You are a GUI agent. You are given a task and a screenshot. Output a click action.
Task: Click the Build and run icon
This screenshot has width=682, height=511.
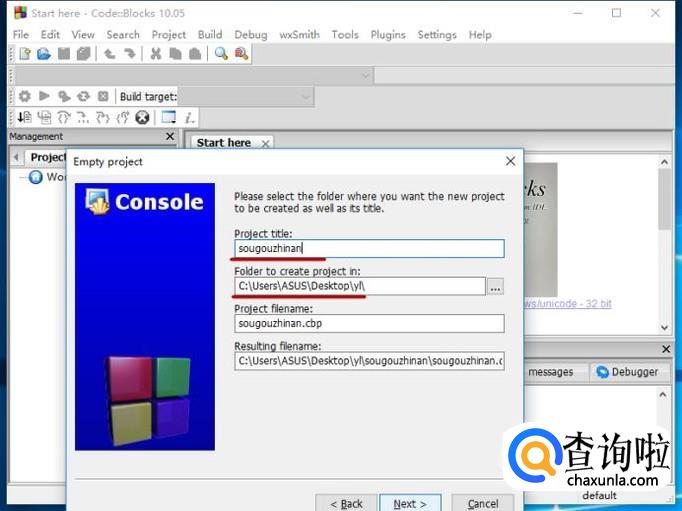tap(64, 96)
